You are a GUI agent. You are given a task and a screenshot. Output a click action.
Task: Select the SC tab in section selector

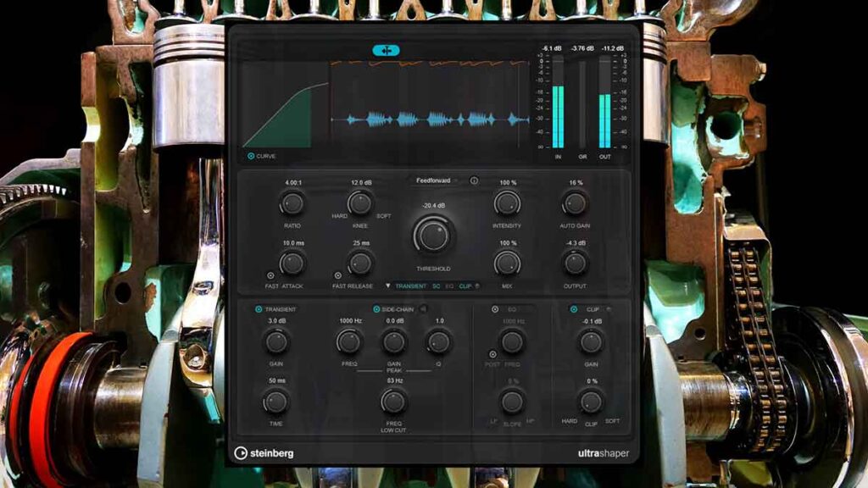tap(437, 286)
